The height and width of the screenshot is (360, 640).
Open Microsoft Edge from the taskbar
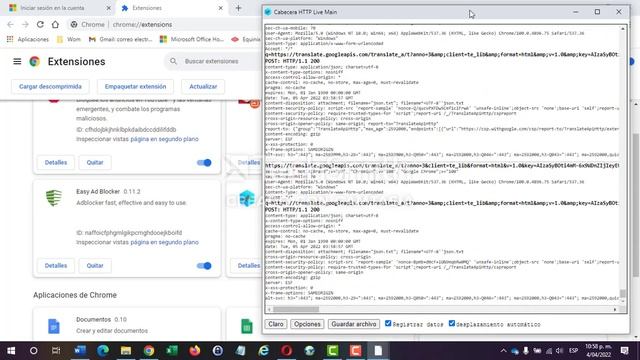[103, 351]
